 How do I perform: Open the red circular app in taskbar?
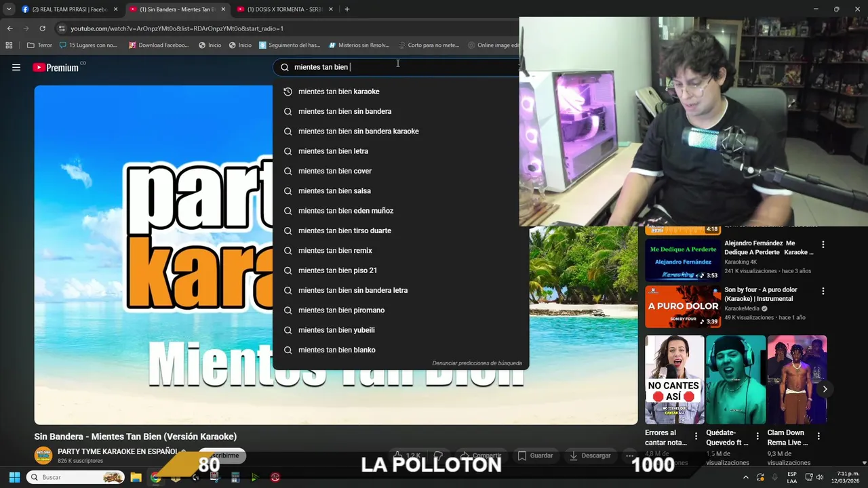pos(275,477)
